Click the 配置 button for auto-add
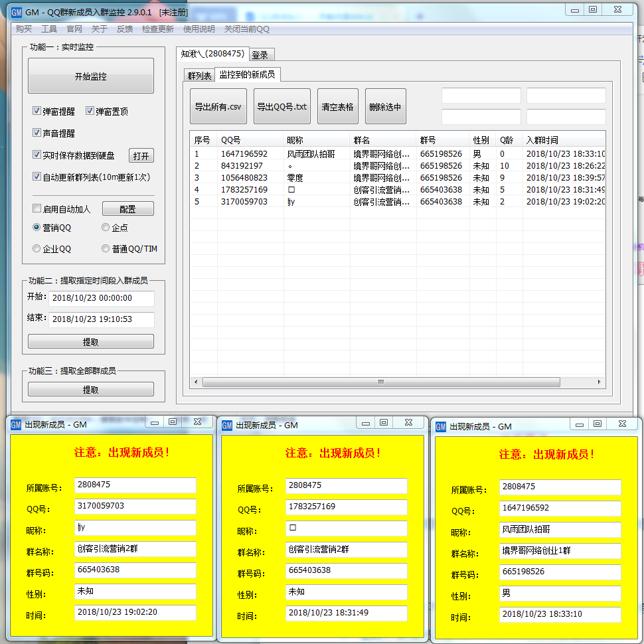The height and width of the screenshot is (644, 644). (127, 209)
